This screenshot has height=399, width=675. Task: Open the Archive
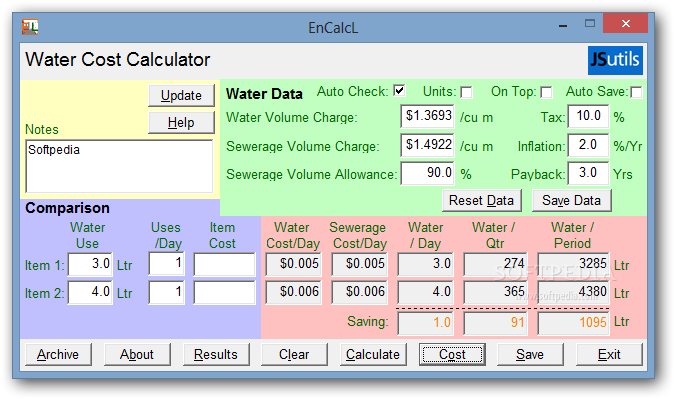click(x=58, y=355)
